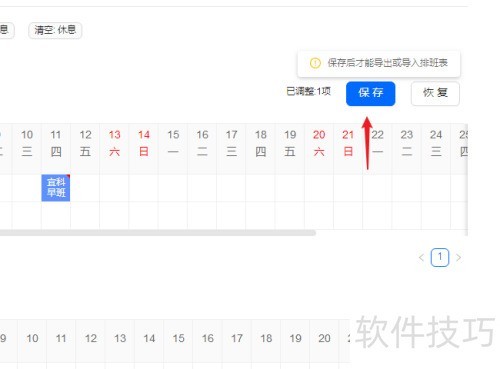Click the 保存后才能导出或导入排班表 notice
Screen dimensions: 500x369
pyautogui.click(x=379, y=63)
